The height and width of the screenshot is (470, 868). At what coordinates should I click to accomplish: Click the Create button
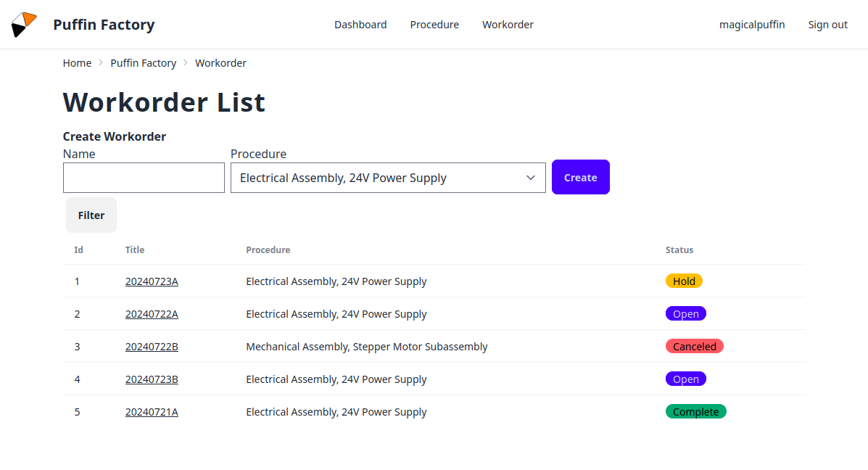[580, 176]
